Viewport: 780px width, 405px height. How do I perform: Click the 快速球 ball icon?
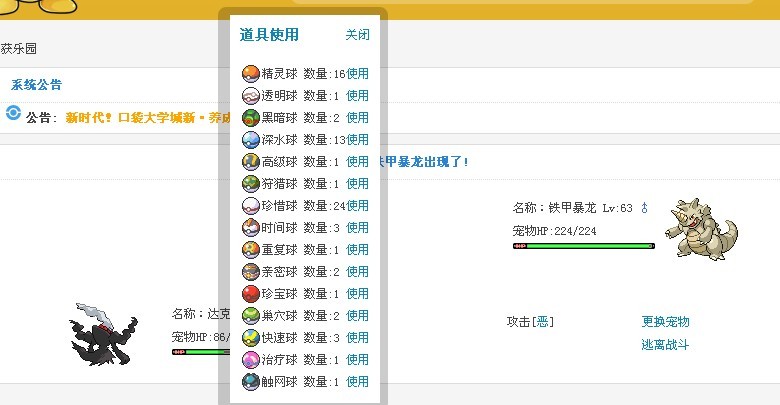[x=251, y=337]
